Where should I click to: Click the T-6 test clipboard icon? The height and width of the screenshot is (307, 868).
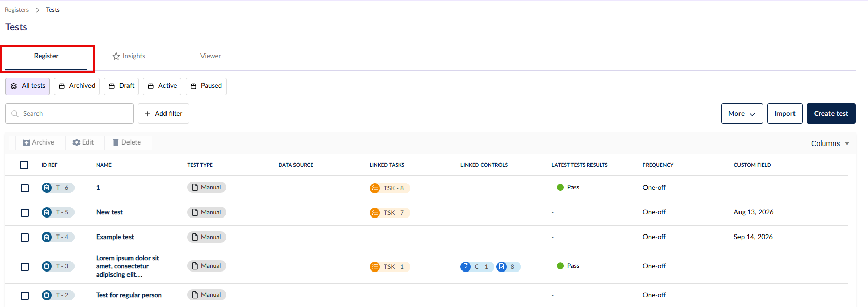47,188
